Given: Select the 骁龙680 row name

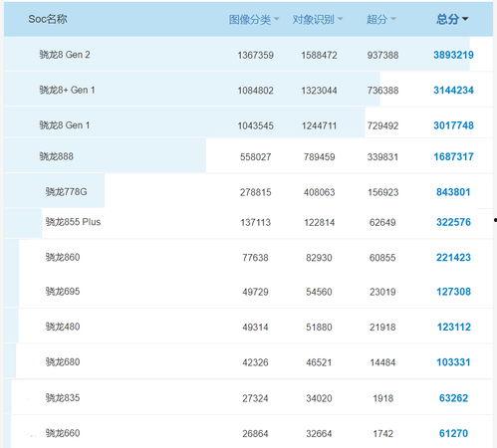Looking at the screenshot, I should 63,361.
